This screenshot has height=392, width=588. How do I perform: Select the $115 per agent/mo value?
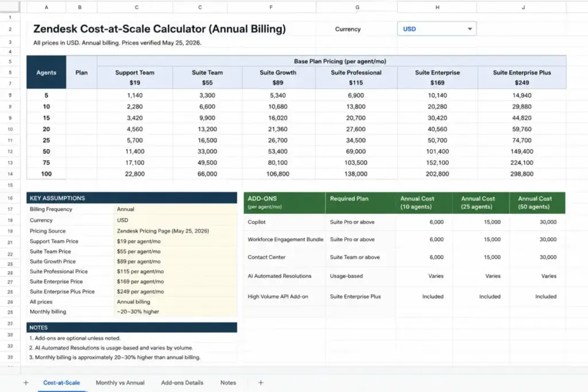coord(140,271)
